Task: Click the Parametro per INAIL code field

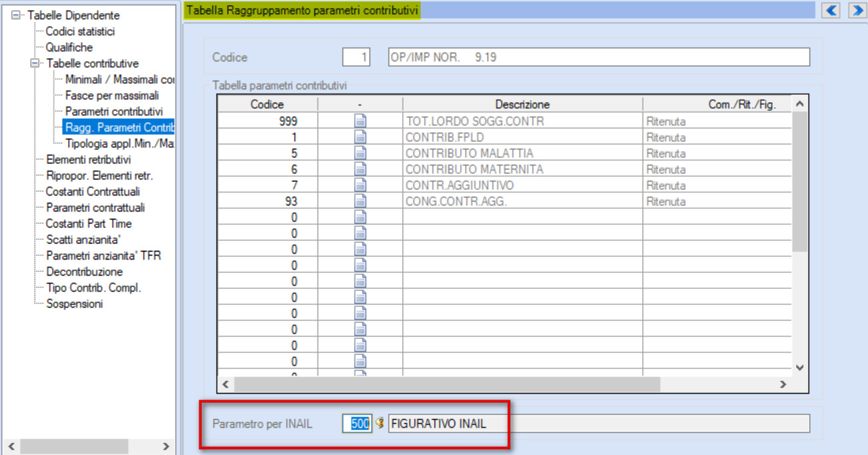Action: pyautogui.click(x=357, y=423)
